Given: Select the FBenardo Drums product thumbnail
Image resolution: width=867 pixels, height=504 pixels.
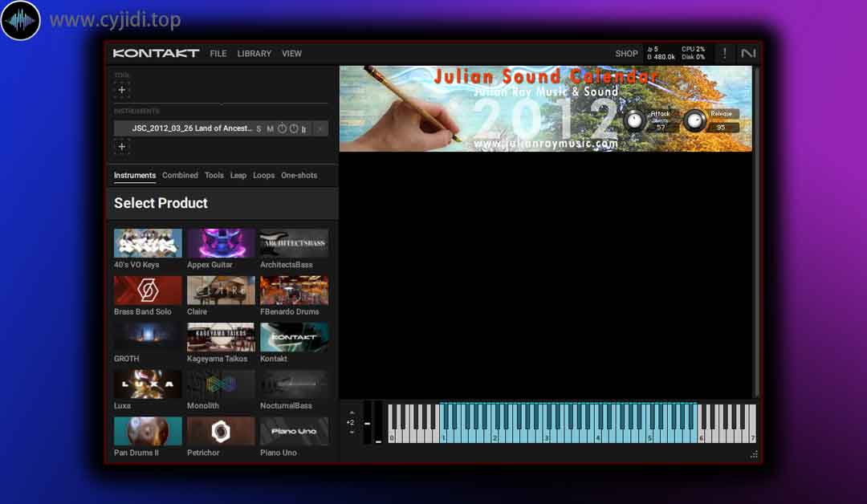Looking at the screenshot, I should [x=294, y=291].
